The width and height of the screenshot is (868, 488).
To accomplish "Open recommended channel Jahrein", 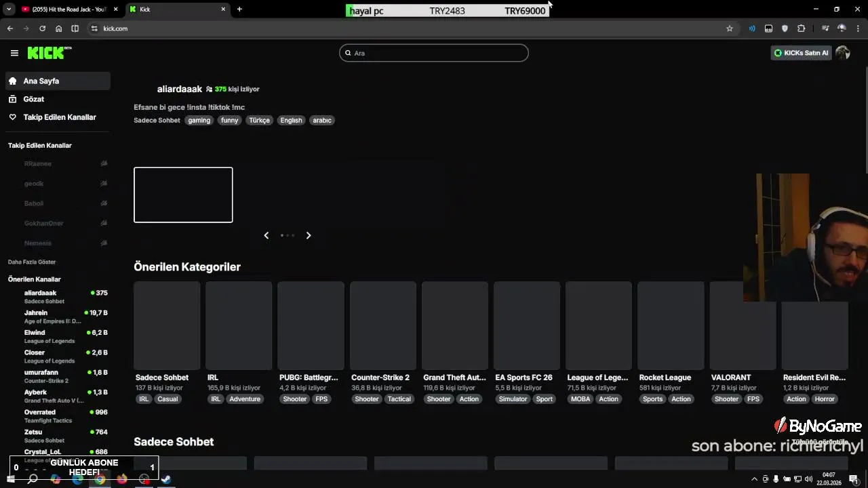I will [58, 317].
